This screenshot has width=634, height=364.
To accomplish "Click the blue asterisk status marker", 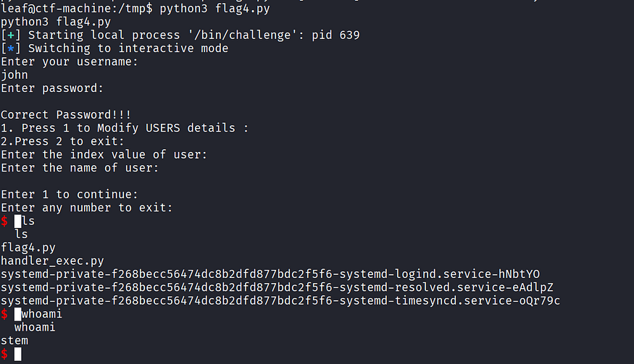I will [11, 48].
